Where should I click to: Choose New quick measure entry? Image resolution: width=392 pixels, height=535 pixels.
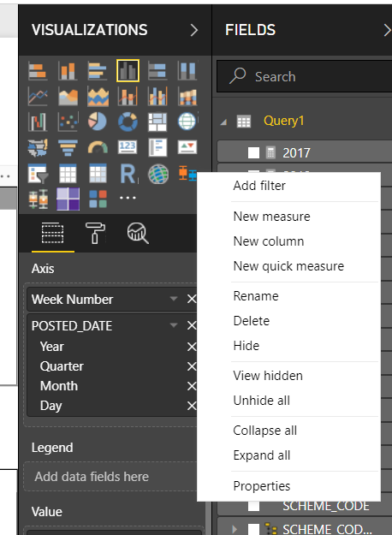tap(288, 266)
